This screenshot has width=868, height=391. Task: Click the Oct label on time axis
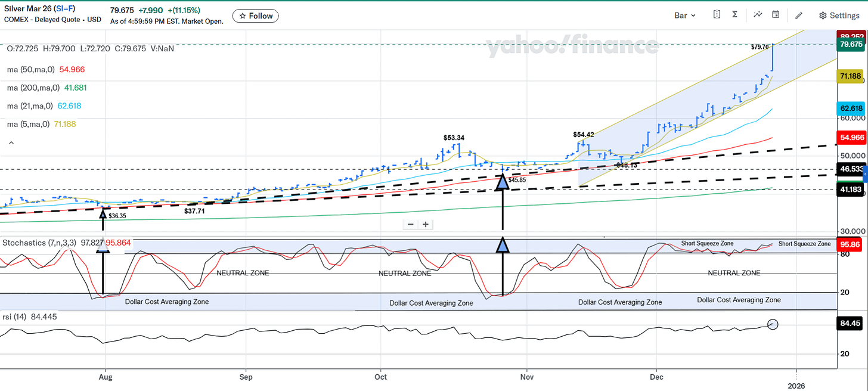click(380, 377)
